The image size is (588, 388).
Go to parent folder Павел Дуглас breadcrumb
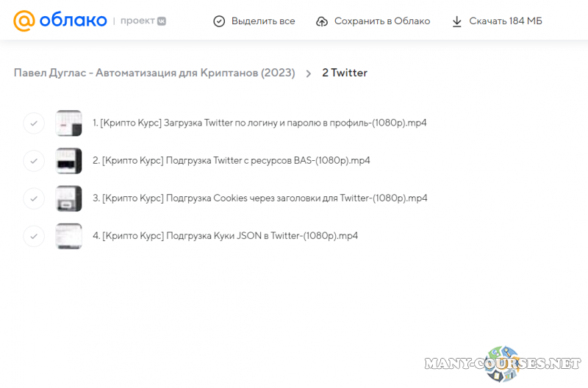point(154,73)
